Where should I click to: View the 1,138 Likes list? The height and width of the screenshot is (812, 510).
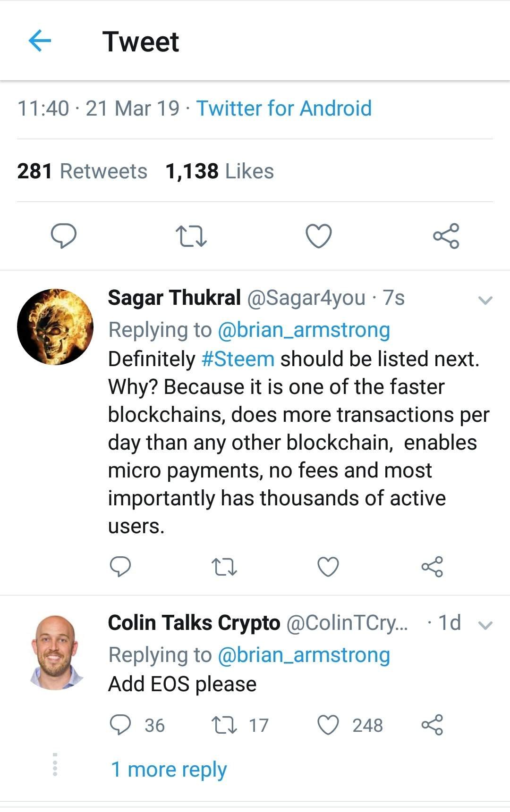click(220, 171)
